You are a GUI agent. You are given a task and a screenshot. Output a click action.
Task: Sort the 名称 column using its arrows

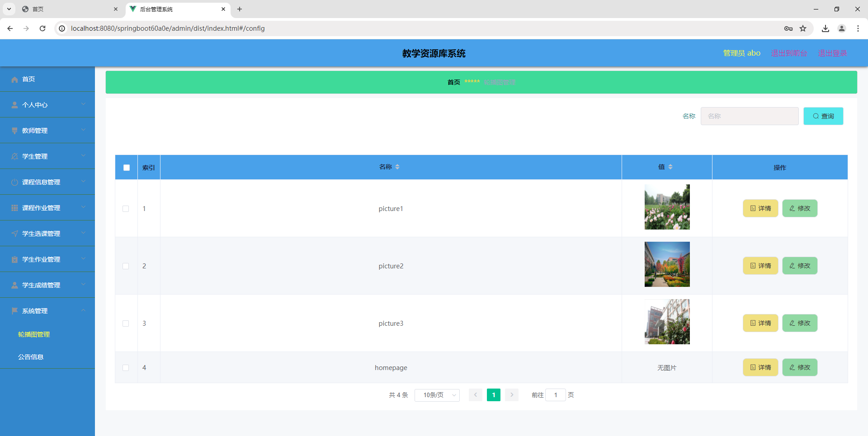click(x=397, y=167)
